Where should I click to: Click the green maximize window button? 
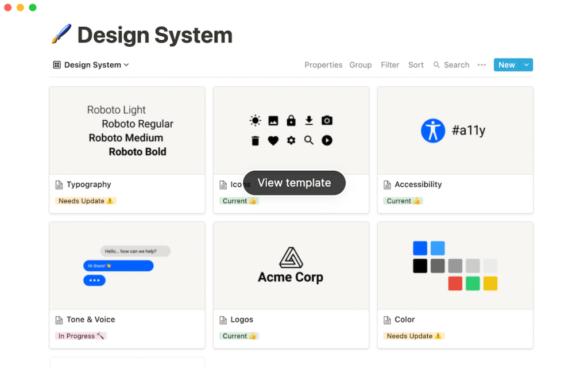(33, 7)
